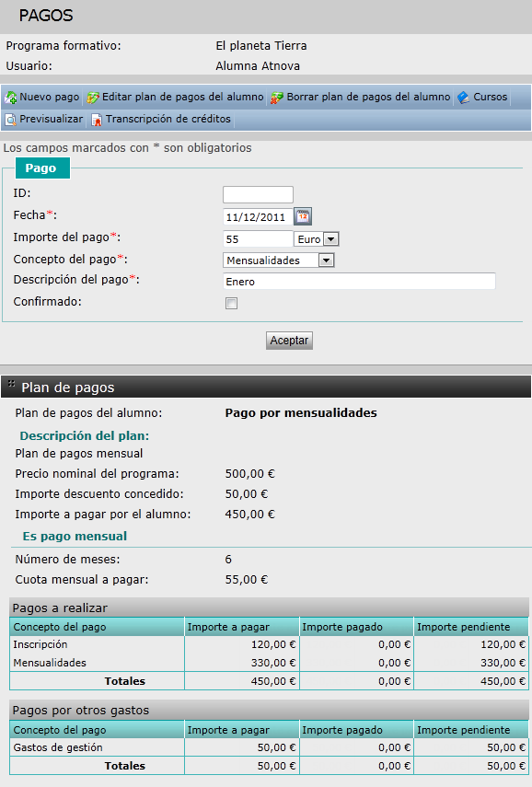The width and height of the screenshot is (532, 787).
Task: Click the Inscripción row label
Action: click(40, 644)
